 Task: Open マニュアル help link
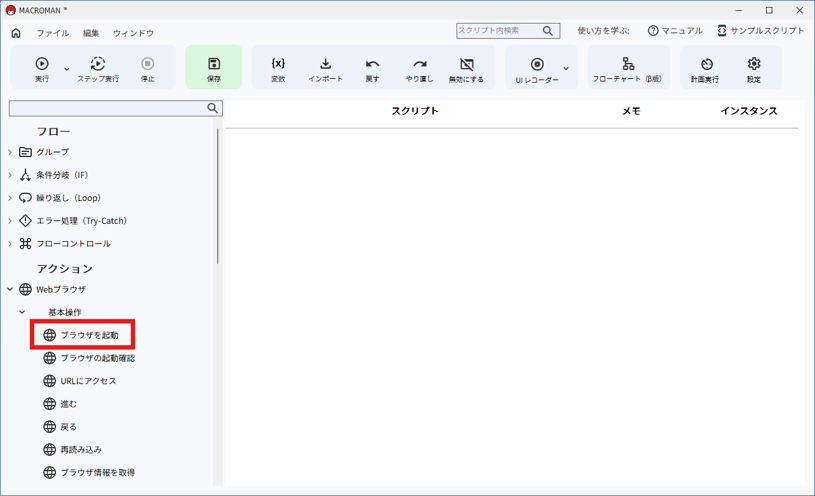click(x=675, y=31)
